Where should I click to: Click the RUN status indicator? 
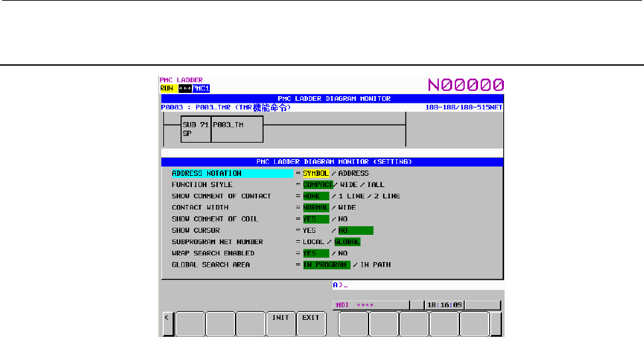[x=169, y=89]
